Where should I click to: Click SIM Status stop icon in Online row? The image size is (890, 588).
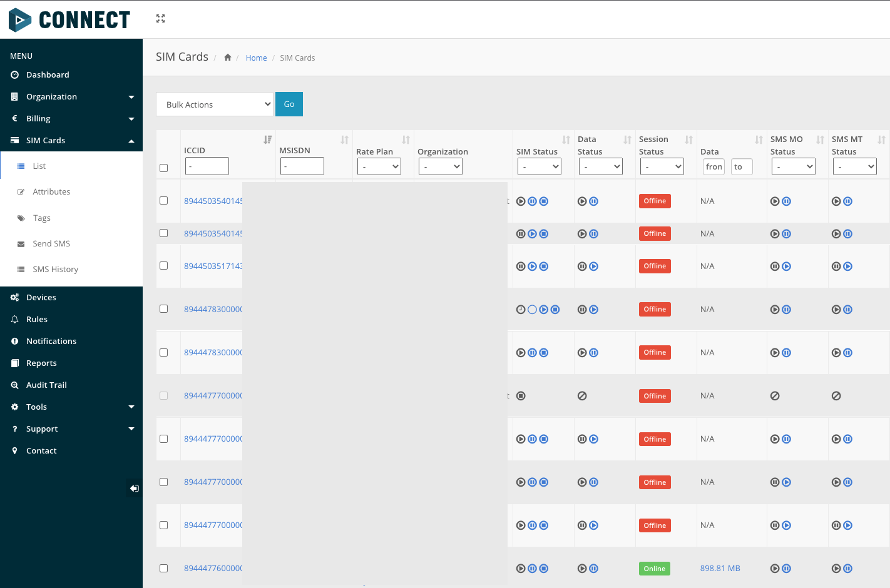click(x=544, y=569)
